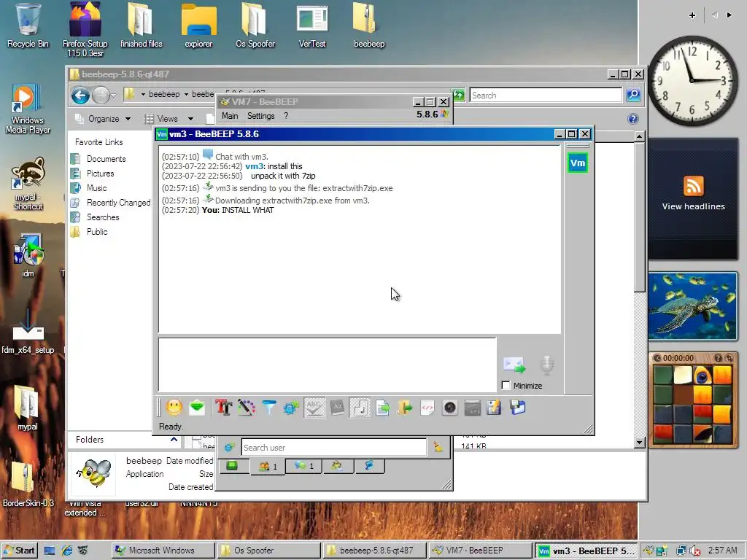Click the floppy with pencil save chat icon
Viewport: 747px width, 560px height.
point(494,408)
